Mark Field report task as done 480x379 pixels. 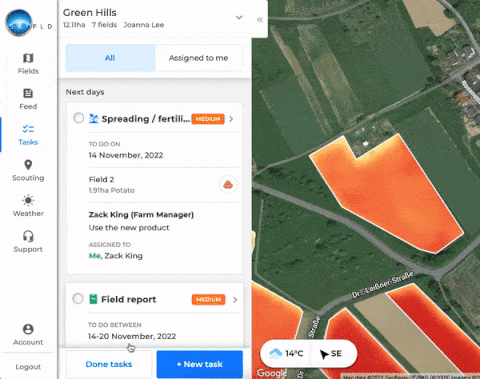coord(78,298)
